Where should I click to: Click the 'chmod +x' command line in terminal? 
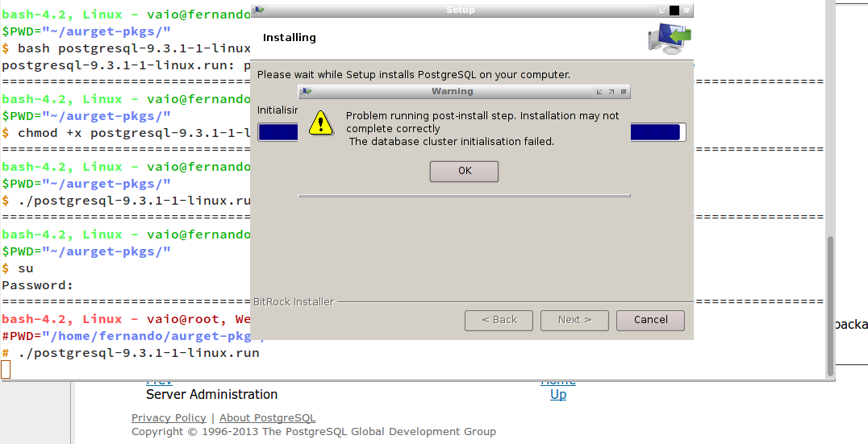[x=126, y=133]
